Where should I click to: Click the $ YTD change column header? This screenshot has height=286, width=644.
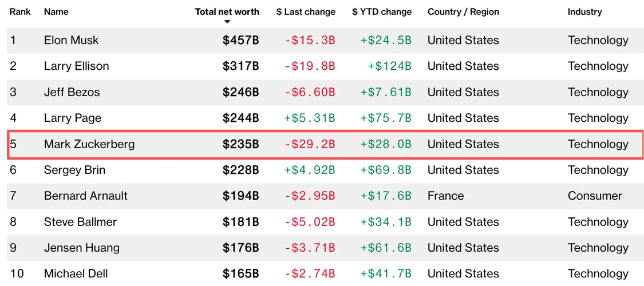coord(382,11)
